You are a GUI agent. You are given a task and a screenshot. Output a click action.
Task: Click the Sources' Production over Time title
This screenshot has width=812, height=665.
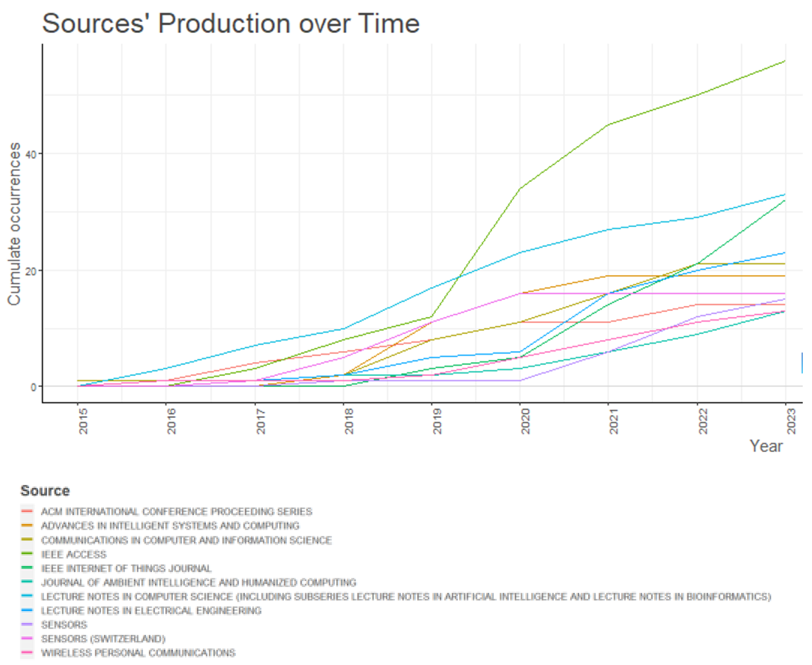coord(230,24)
